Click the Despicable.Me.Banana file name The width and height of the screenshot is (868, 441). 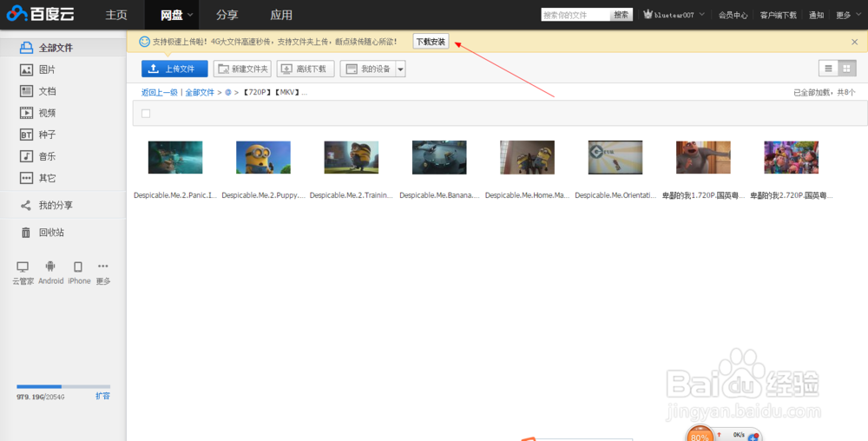click(x=439, y=195)
